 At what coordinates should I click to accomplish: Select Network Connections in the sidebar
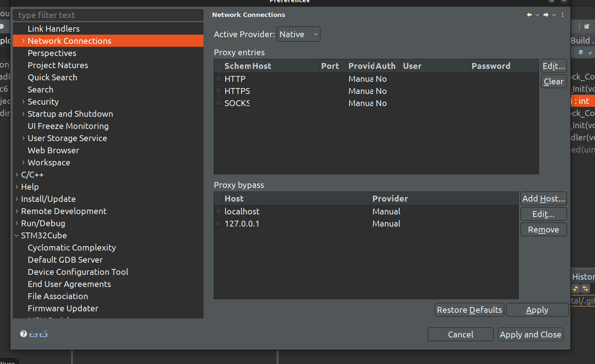point(69,41)
